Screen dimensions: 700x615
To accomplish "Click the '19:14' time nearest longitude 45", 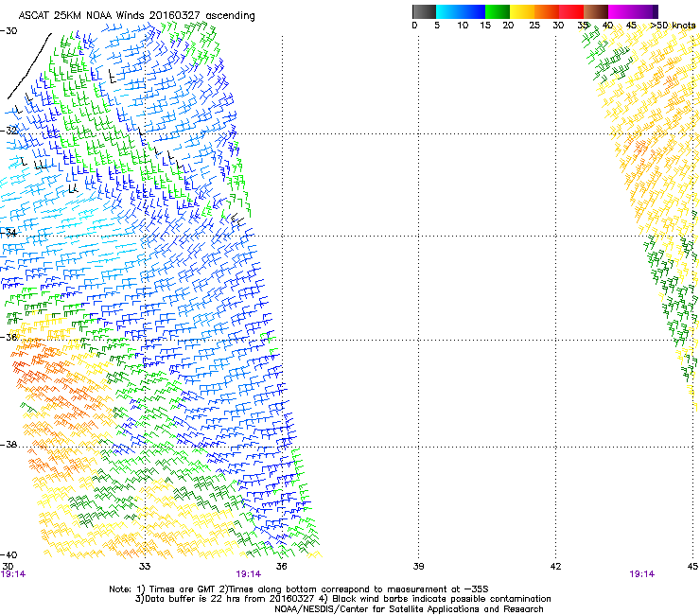I will 642,574.
